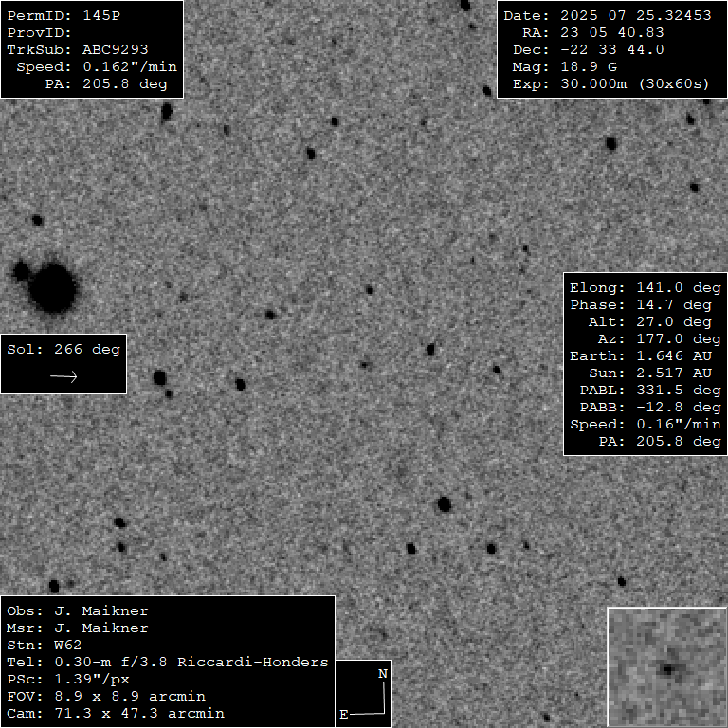The height and width of the screenshot is (728, 728).
Task: Open the zoomed comet inset thumbnail
Action: (666, 667)
